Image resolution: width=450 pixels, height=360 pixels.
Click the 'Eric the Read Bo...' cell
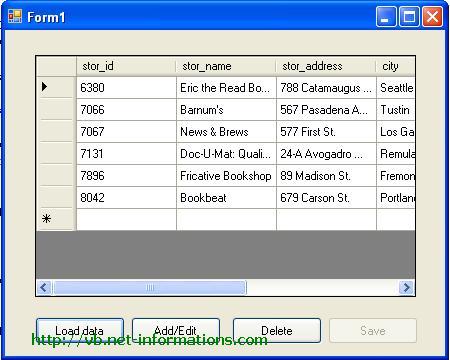point(226,88)
